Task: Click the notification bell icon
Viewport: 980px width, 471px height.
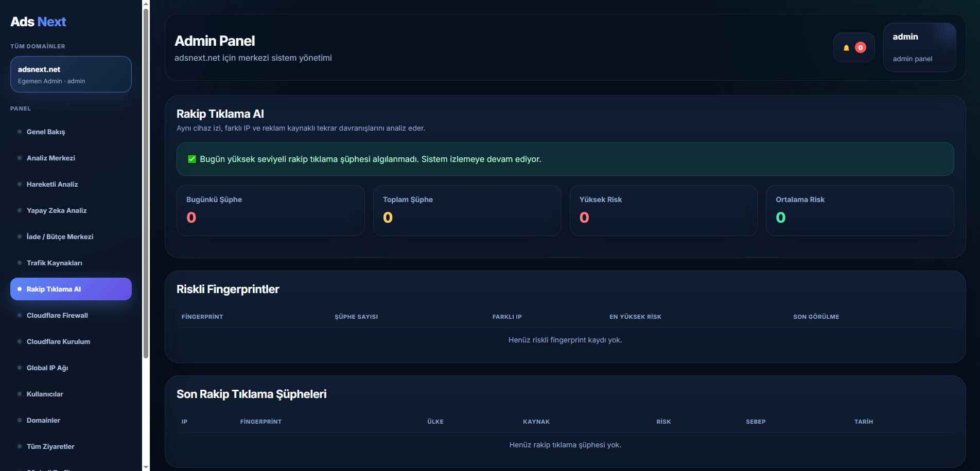Action: [x=846, y=48]
